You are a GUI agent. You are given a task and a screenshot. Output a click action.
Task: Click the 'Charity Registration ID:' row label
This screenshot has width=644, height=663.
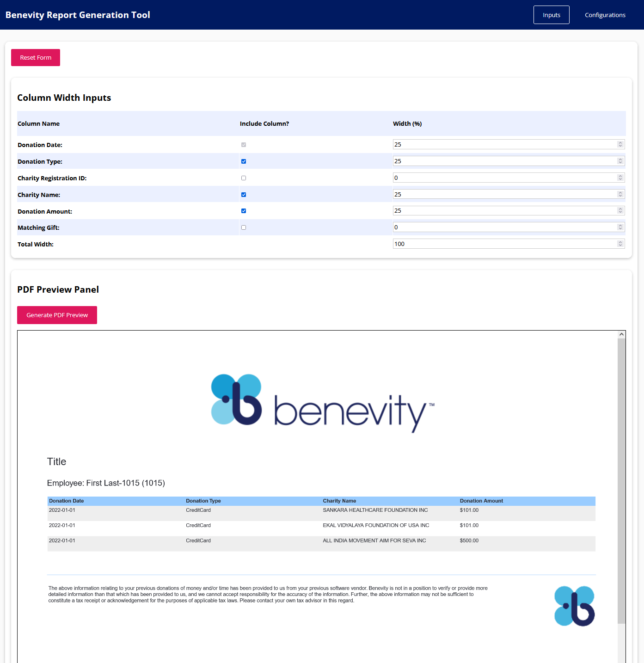click(x=52, y=178)
